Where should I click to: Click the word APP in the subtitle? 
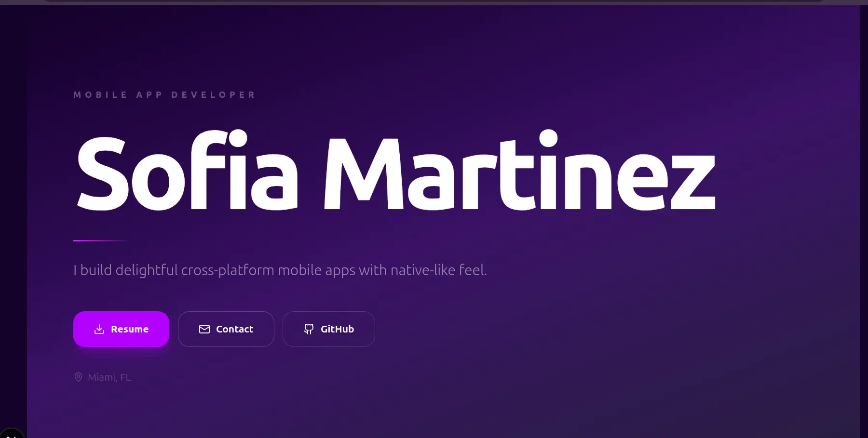click(x=149, y=95)
